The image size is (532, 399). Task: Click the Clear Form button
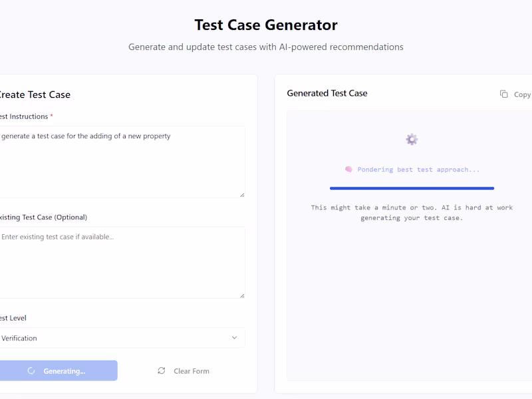click(x=184, y=371)
